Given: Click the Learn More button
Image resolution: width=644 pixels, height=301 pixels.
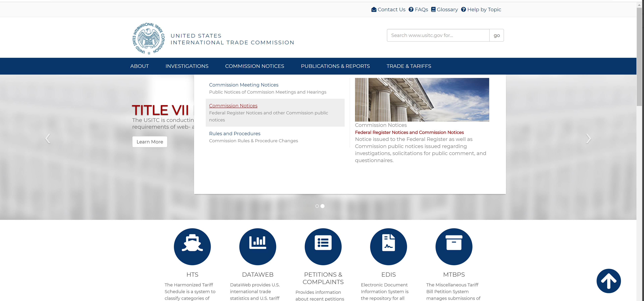Looking at the screenshot, I should [x=150, y=142].
